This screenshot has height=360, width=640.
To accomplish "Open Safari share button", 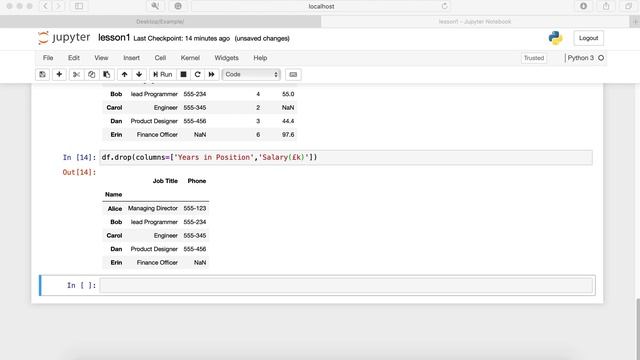I will tap(606, 6).
